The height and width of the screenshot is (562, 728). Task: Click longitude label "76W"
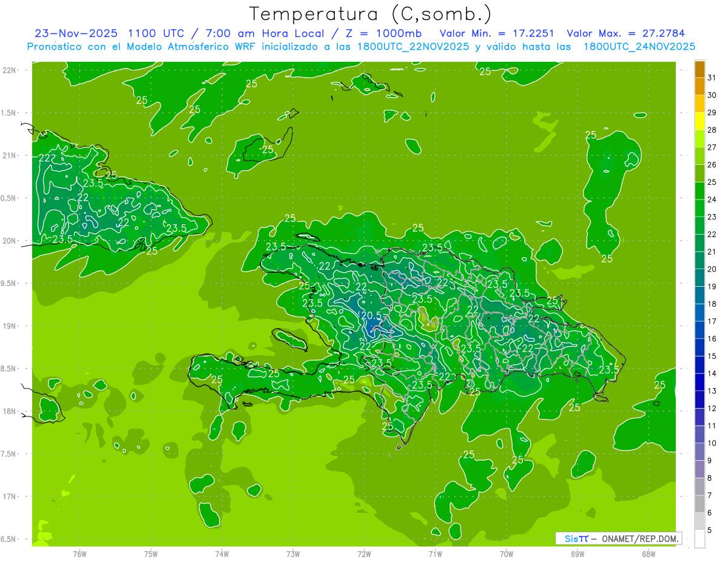click(x=79, y=554)
